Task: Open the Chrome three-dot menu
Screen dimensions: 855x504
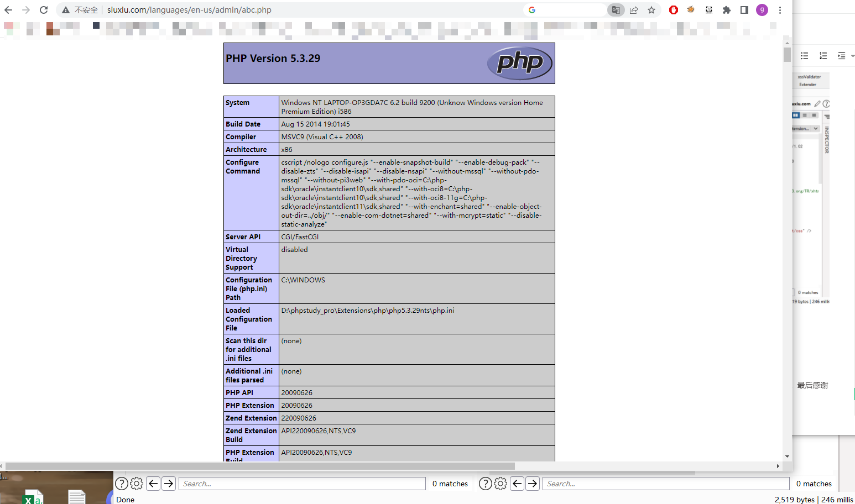Action: [x=780, y=10]
